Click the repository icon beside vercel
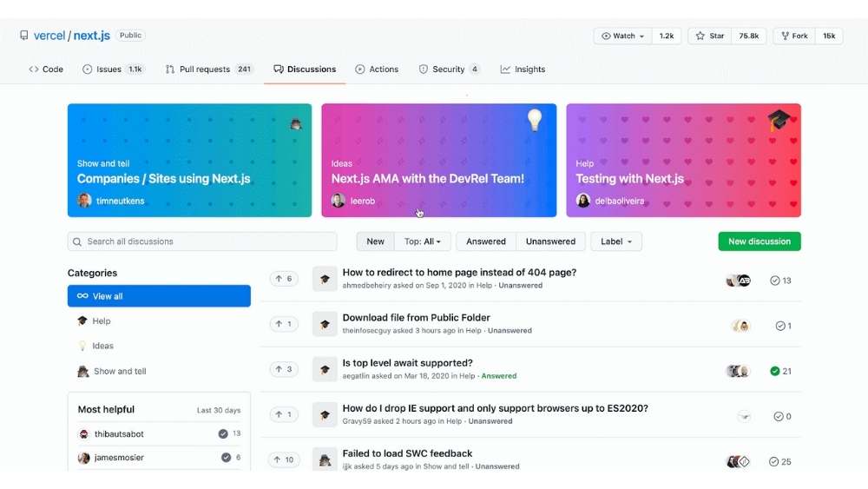The image size is (868, 489). point(23,36)
